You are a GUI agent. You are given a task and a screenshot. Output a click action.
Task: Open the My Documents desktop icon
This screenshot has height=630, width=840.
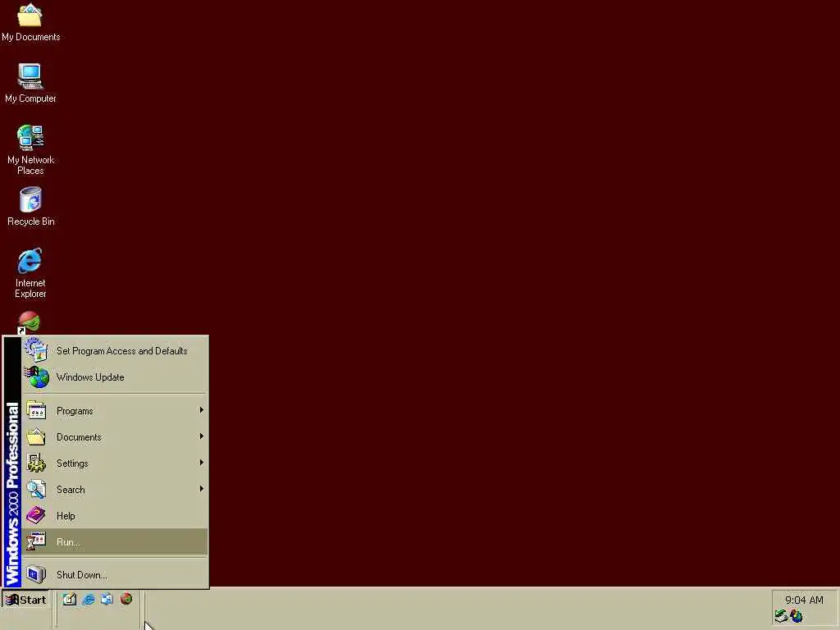[x=30, y=21]
